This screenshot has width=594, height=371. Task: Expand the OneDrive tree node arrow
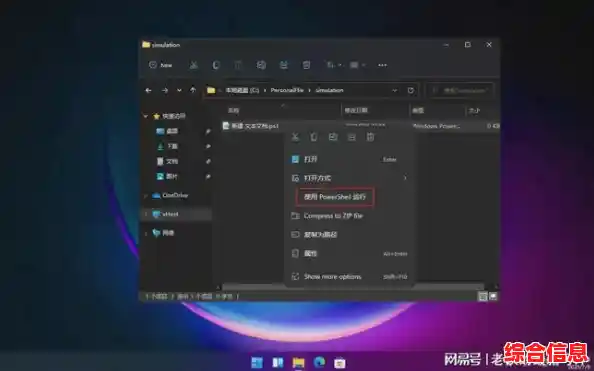(146, 196)
